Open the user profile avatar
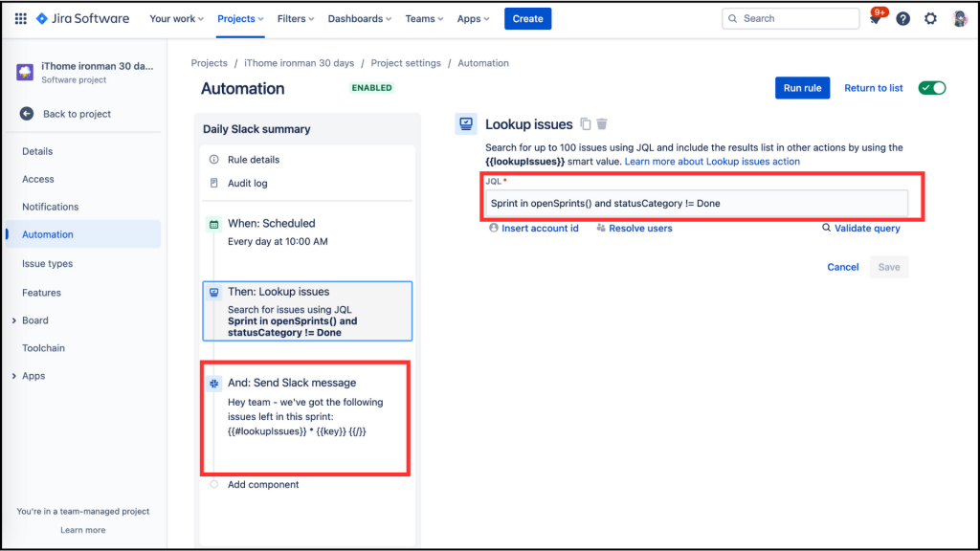The width and height of the screenshot is (980, 551). 959,19
